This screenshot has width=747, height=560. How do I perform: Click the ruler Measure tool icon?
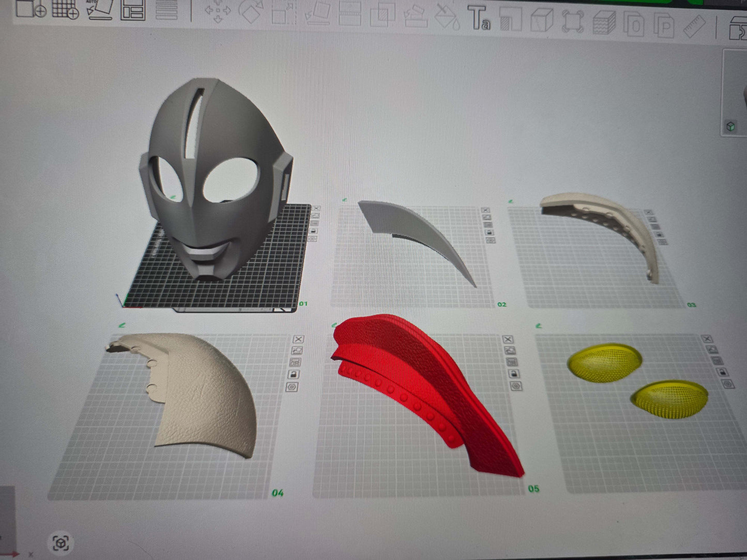694,26
